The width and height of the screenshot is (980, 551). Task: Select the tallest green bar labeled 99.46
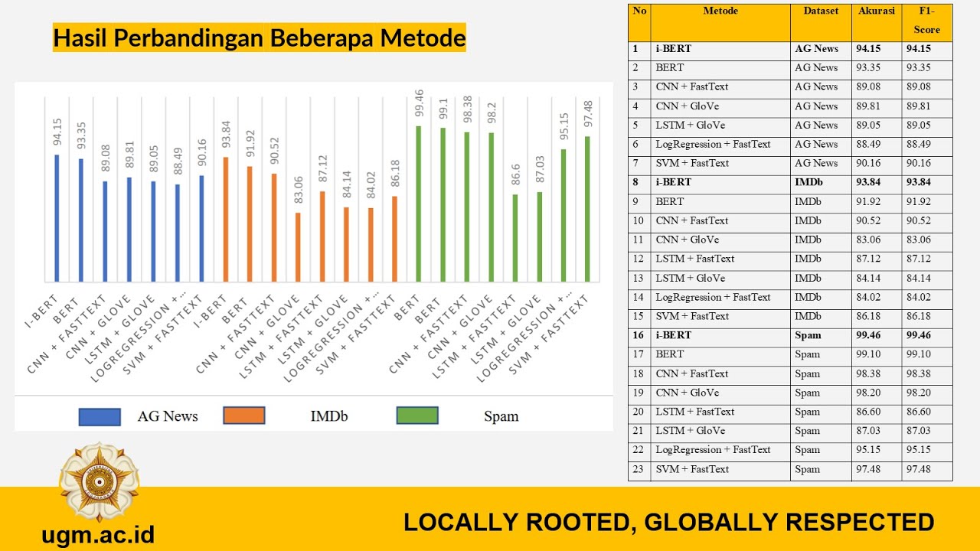418,204
